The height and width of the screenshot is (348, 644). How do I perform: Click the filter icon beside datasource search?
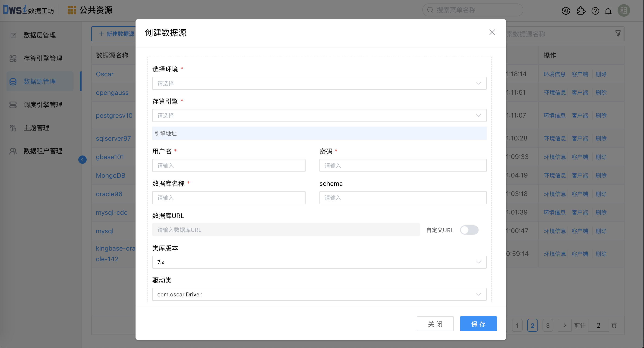pyautogui.click(x=618, y=33)
